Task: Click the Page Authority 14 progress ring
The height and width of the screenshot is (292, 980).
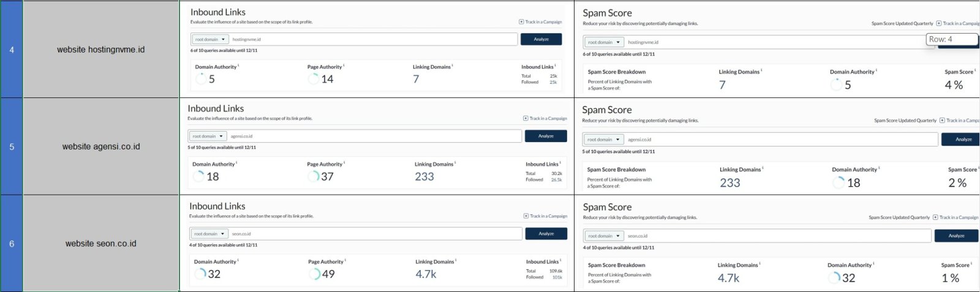Action: (314, 79)
